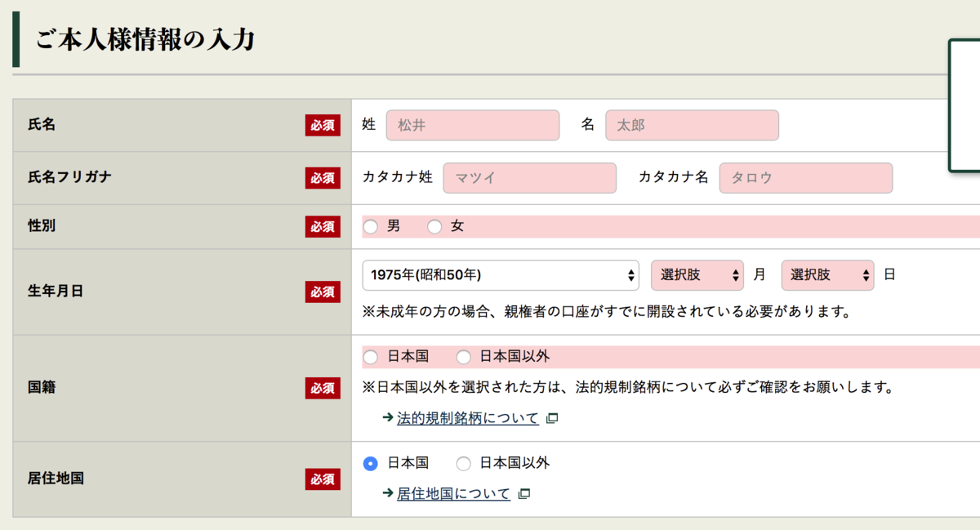980x530 pixels.
Task: Click the 必須 badge in 氏名フリガナ row
Action: [x=323, y=178]
